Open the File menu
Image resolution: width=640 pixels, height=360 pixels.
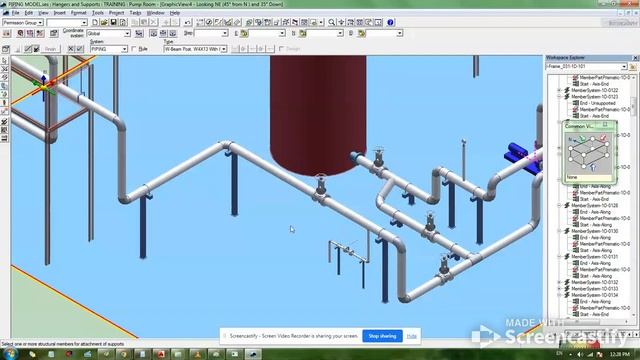coord(15,13)
